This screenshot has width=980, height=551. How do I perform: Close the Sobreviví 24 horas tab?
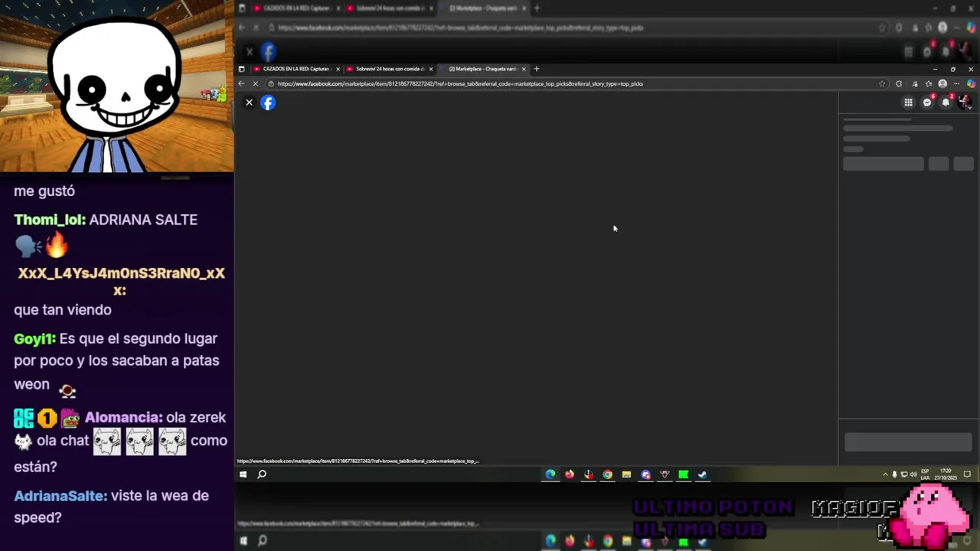pyautogui.click(x=430, y=69)
